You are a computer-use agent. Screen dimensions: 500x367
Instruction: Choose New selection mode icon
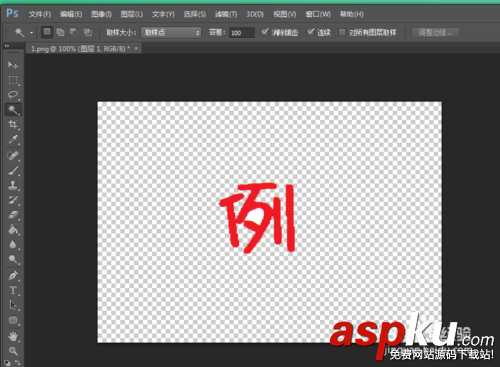[47, 32]
